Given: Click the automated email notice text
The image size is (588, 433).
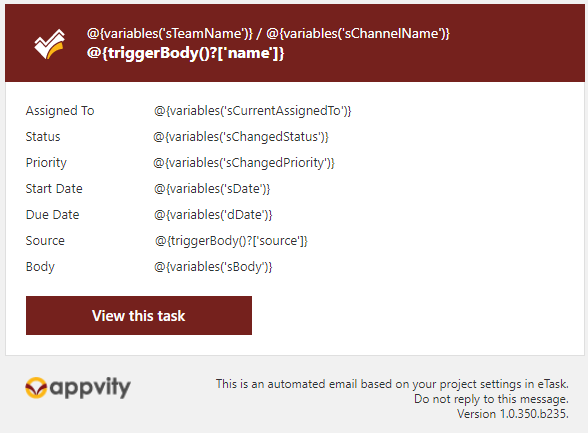Looking at the screenshot, I should point(392,384).
